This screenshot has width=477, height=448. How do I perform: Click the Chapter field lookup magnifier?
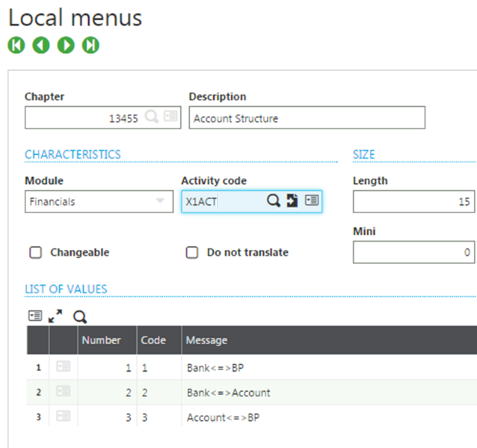152,118
